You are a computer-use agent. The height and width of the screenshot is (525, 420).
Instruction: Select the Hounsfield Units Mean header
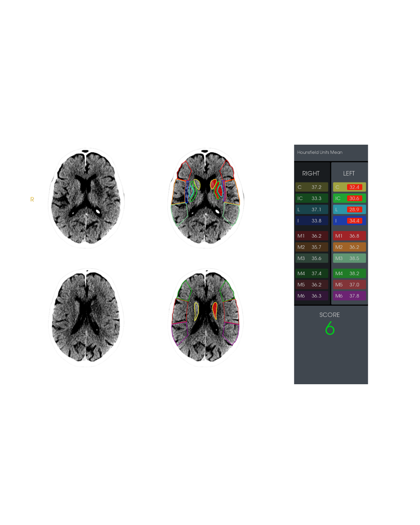[320, 152]
